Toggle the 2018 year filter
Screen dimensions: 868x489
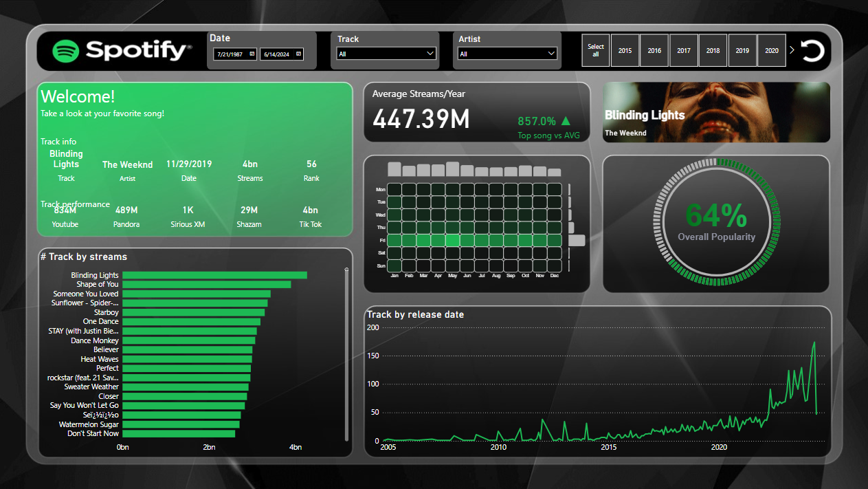[x=713, y=51]
